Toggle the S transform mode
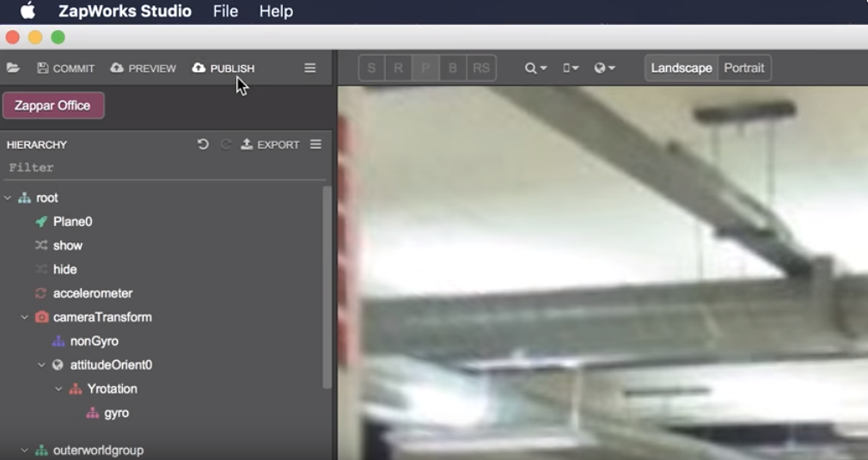 tap(371, 68)
